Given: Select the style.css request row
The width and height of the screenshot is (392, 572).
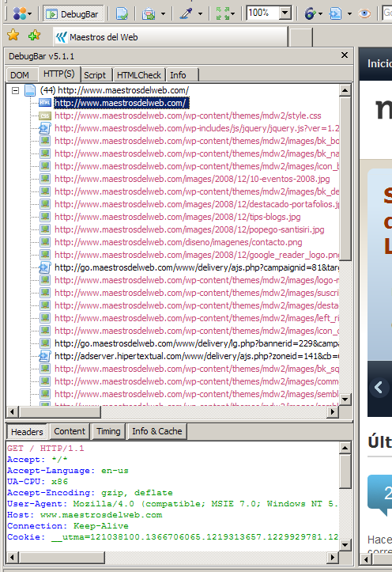Looking at the screenshot, I should 188,116.
